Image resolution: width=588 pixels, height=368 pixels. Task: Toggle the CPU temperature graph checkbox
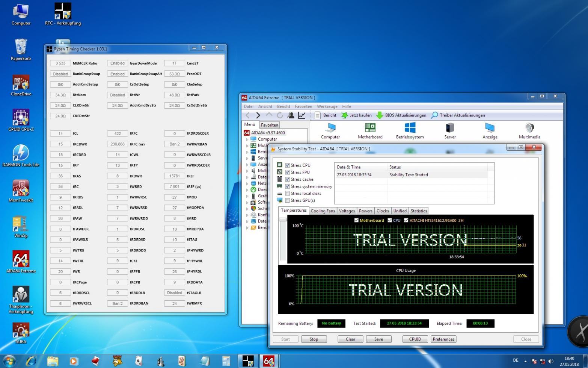pos(390,220)
